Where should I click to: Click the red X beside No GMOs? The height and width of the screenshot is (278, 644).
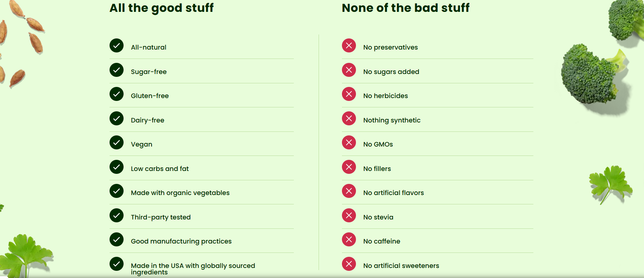coord(349,143)
